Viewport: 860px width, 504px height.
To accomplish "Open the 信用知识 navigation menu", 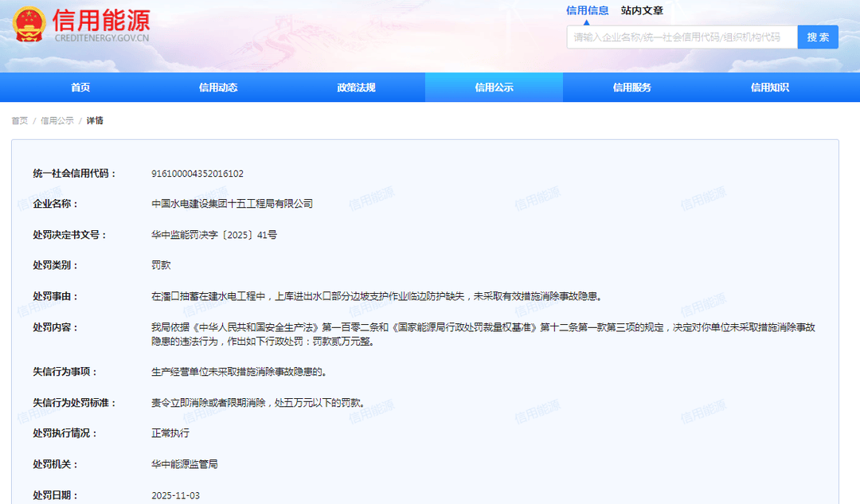I will pyautogui.click(x=767, y=88).
